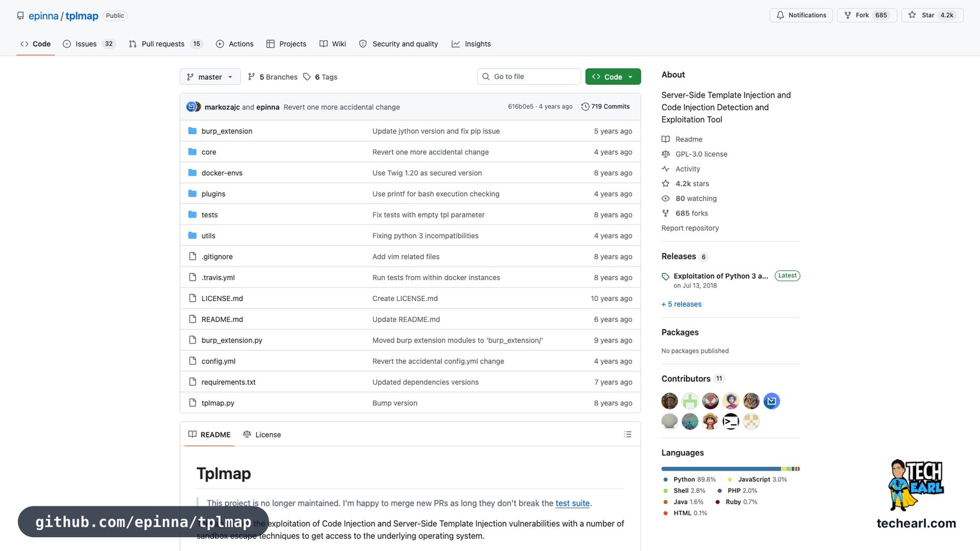Open the terminal-prompt contributor avatar
Viewport: 980px width, 551px height.
[x=731, y=422]
